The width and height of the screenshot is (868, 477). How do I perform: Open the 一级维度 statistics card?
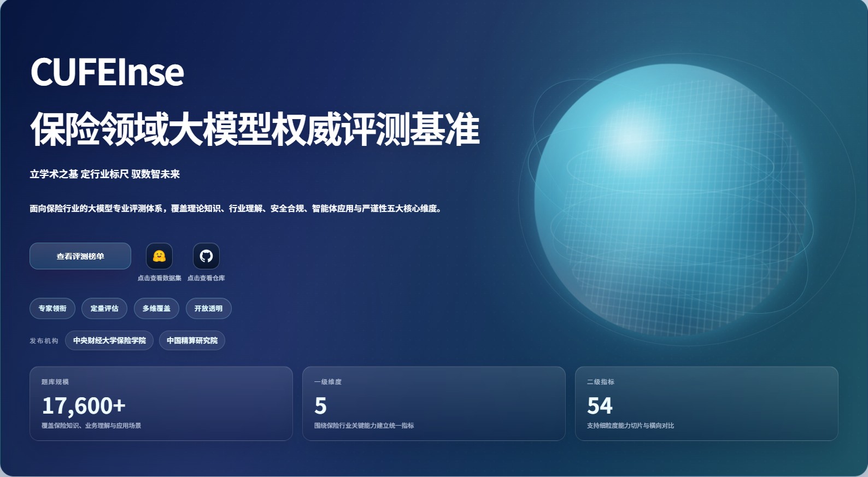click(x=433, y=404)
